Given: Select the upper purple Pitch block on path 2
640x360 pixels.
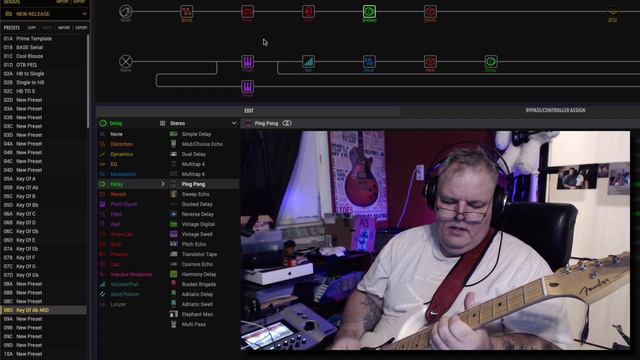Looking at the screenshot, I should (247, 62).
